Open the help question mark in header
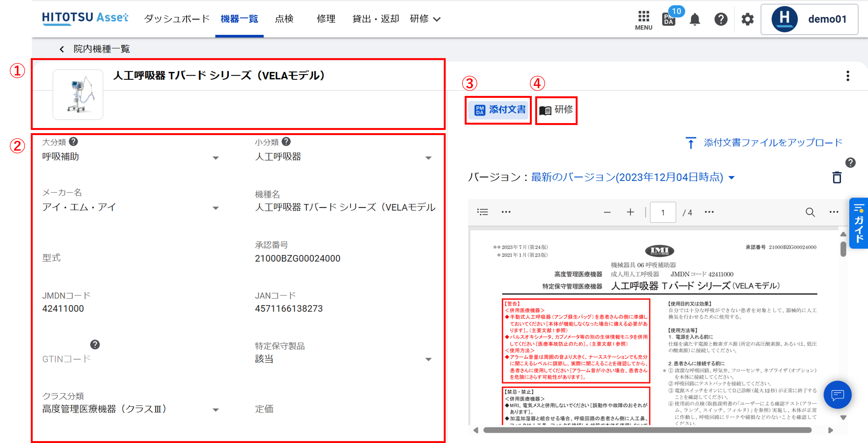This screenshot has width=868, height=443. (x=721, y=20)
